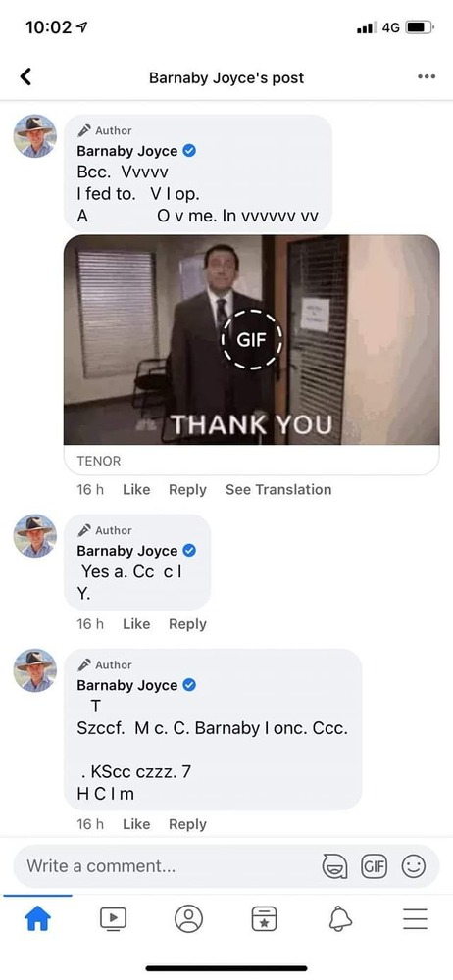Go to Home feed tab
This screenshot has height=980, width=453.
(37, 919)
